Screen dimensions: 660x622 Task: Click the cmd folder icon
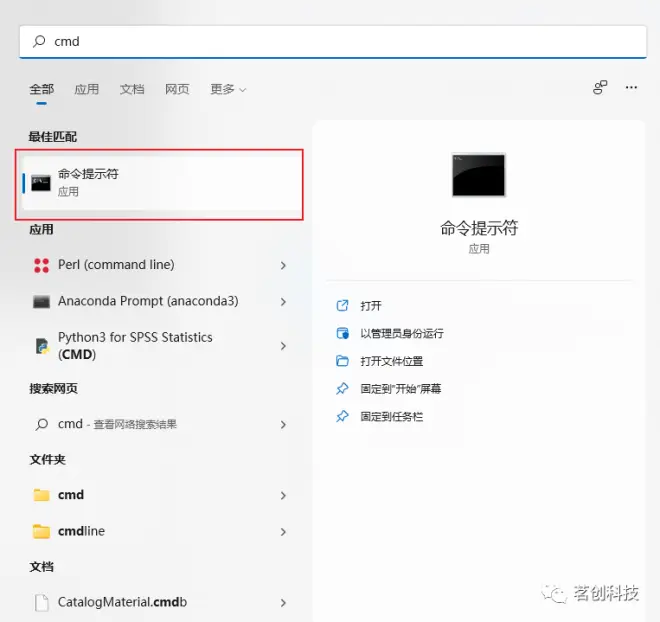pyautogui.click(x=41, y=495)
